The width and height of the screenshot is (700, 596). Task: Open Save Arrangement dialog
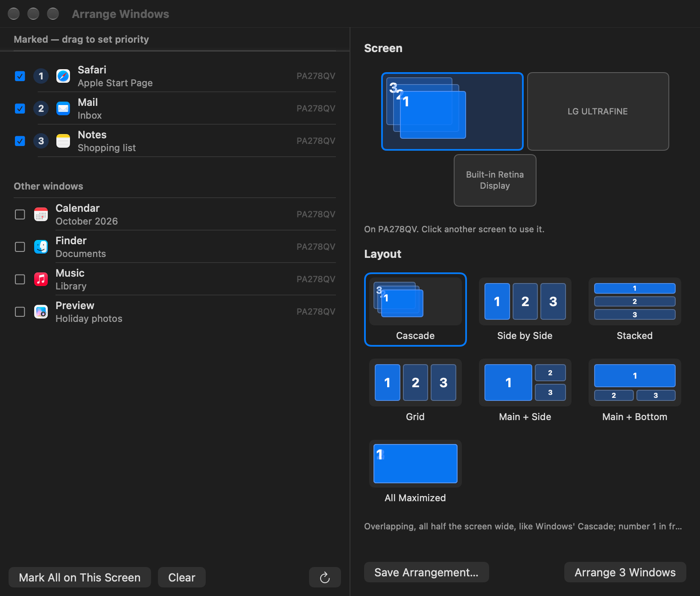click(427, 572)
